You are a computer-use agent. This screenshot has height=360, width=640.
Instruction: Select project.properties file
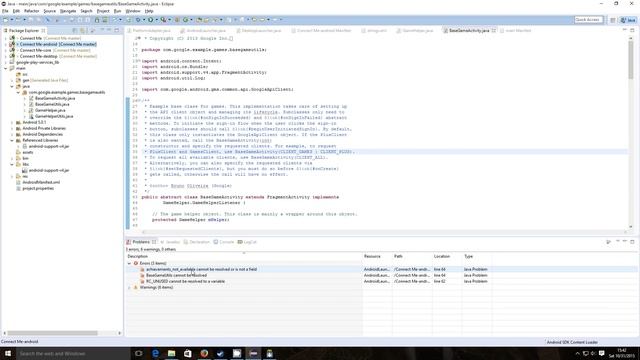[38, 189]
